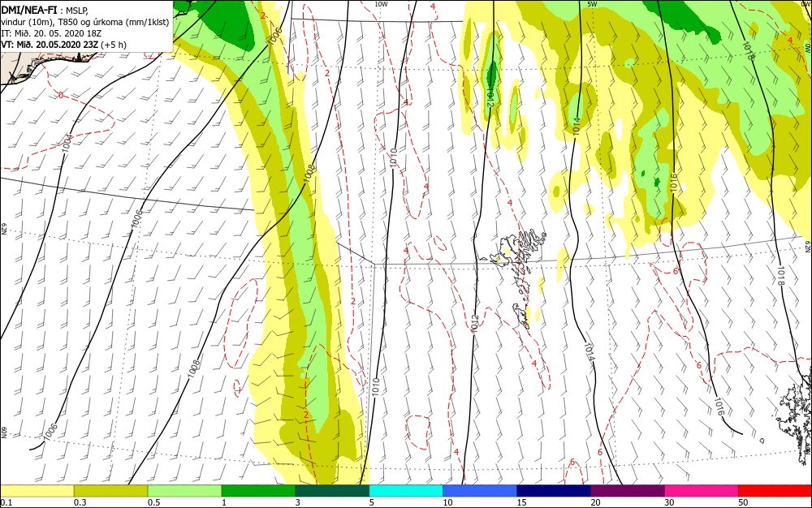Choose the navy 15–20 legend swatch
Viewport: 812px width, 508px height.
point(554,491)
